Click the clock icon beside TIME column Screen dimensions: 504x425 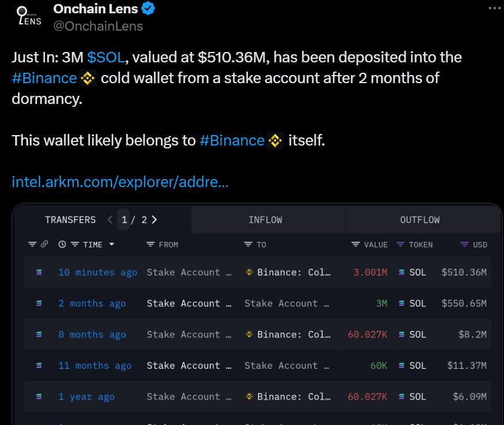[62, 244]
